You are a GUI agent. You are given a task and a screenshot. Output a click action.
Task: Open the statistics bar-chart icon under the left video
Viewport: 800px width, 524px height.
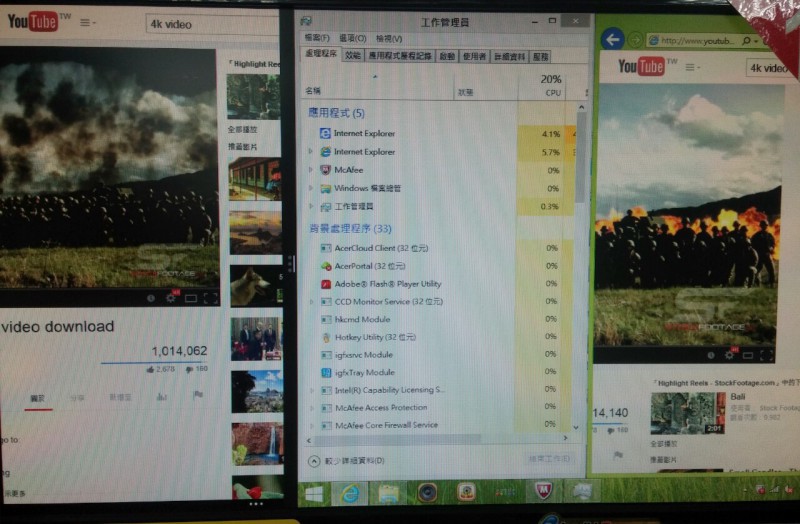tap(161, 396)
